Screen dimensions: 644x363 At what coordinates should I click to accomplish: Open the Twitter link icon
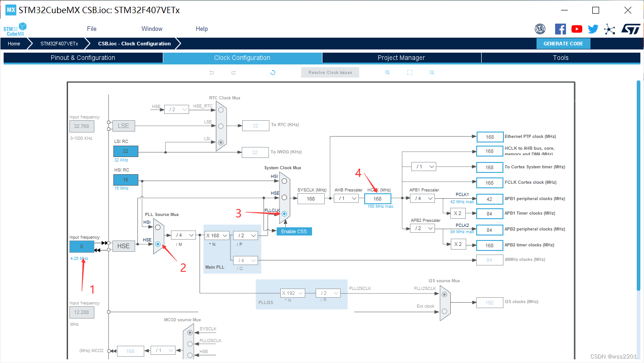(593, 29)
